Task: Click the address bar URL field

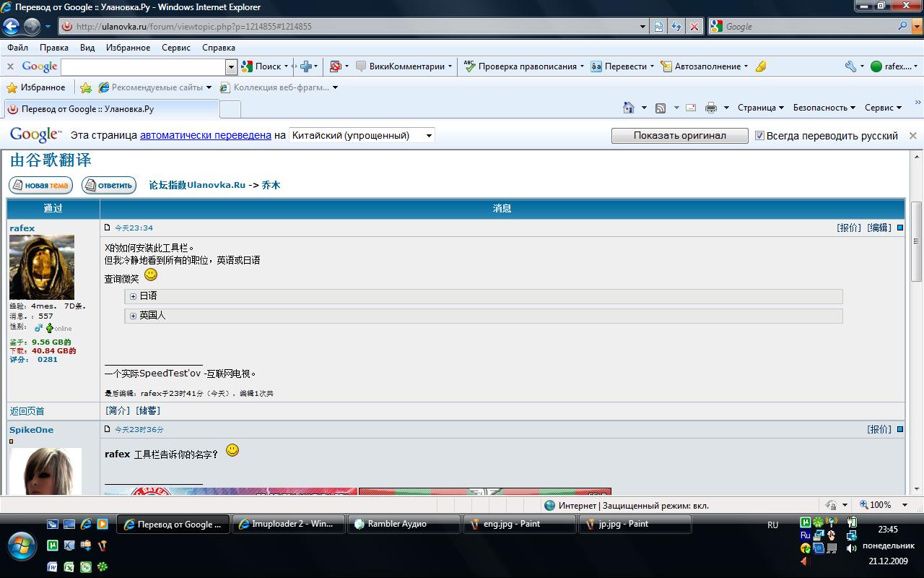Action: click(354, 27)
